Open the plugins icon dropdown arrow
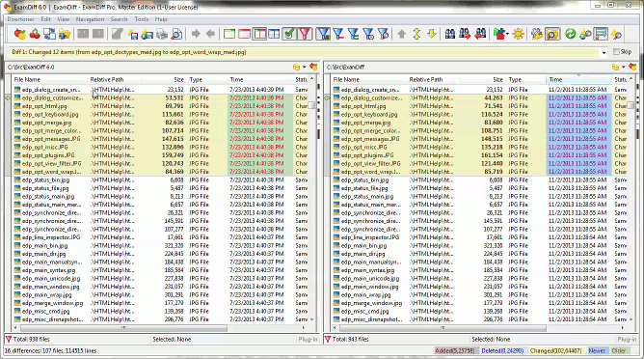The width and height of the screenshot is (644, 359). [508, 34]
